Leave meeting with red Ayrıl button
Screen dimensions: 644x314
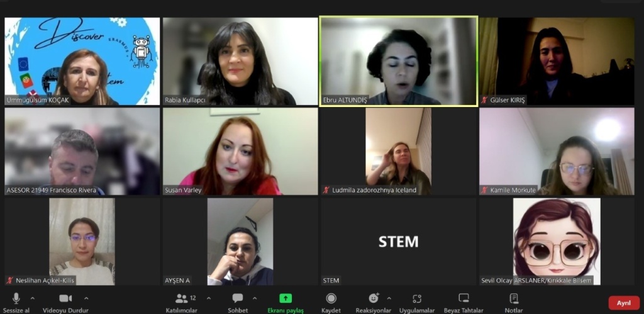624,303
